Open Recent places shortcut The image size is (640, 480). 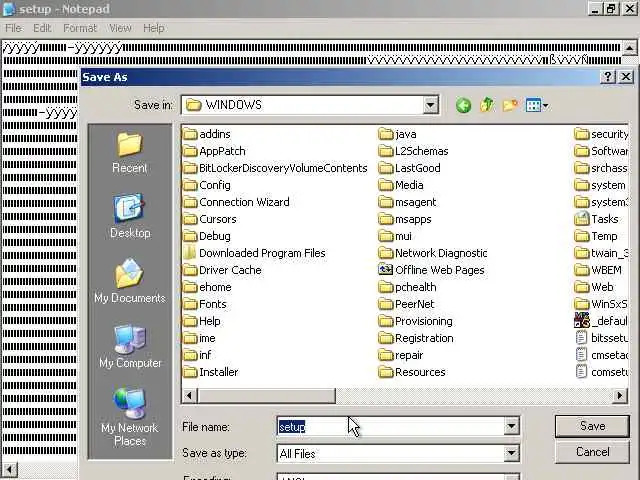129,153
